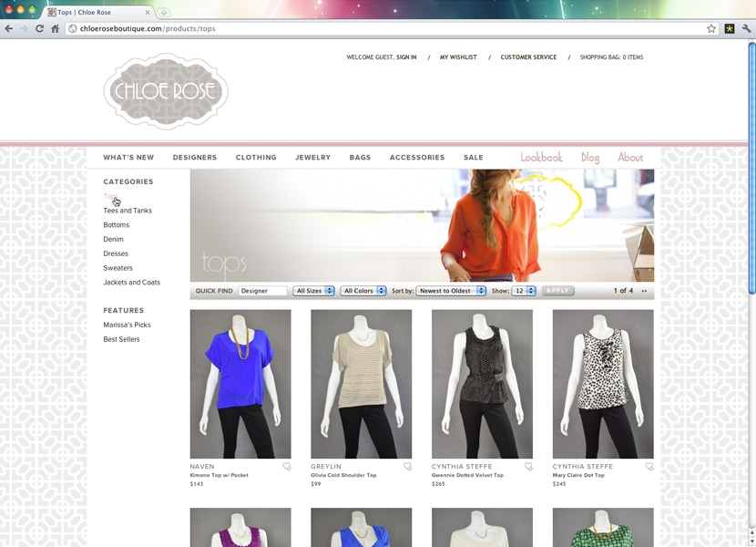The width and height of the screenshot is (756, 547).
Task: Close the Tops | Chloe Rose tab
Action: coord(148,12)
